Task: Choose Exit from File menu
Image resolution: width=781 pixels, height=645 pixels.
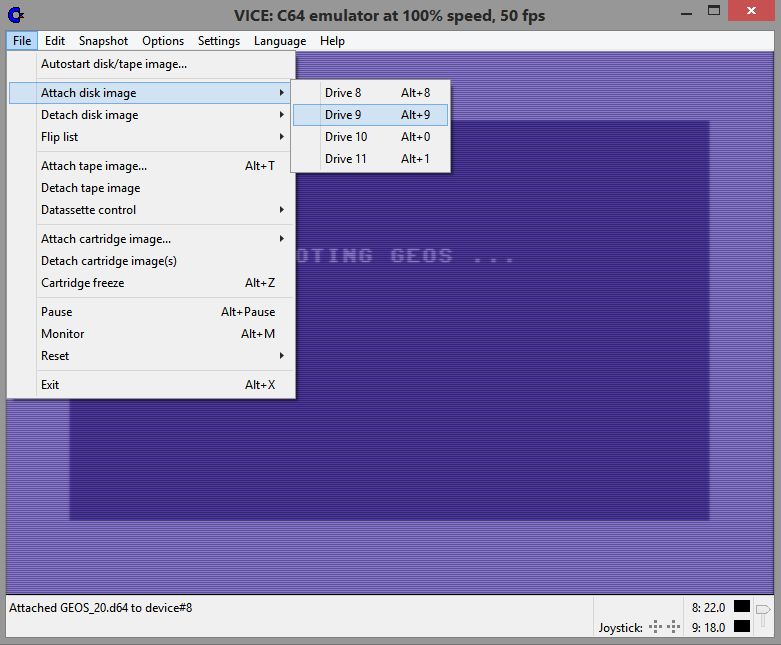Action: [x=152, y=385]
